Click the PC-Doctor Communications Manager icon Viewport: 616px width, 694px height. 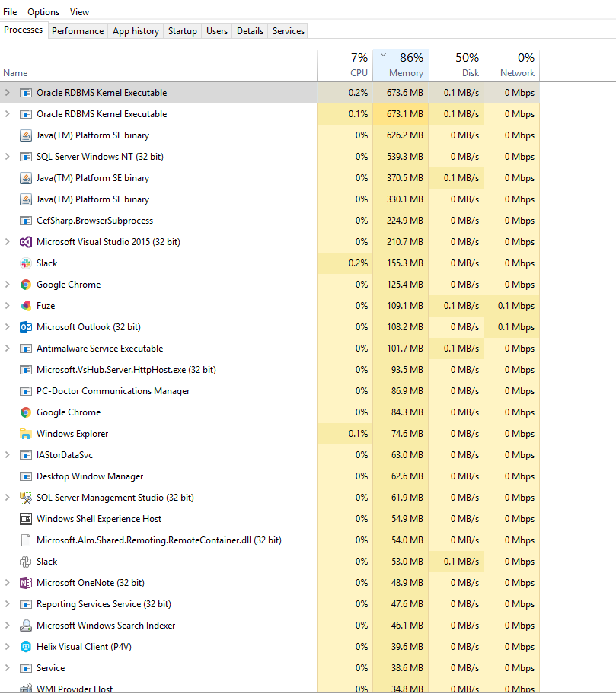point(26,391)
